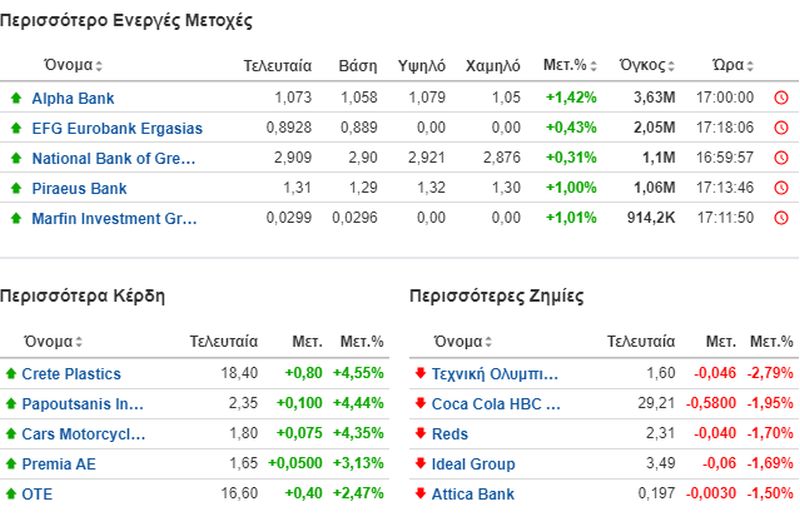This screenshot has height=522, width=800.
Task: Open the Reds stock link
Action: 449,434
